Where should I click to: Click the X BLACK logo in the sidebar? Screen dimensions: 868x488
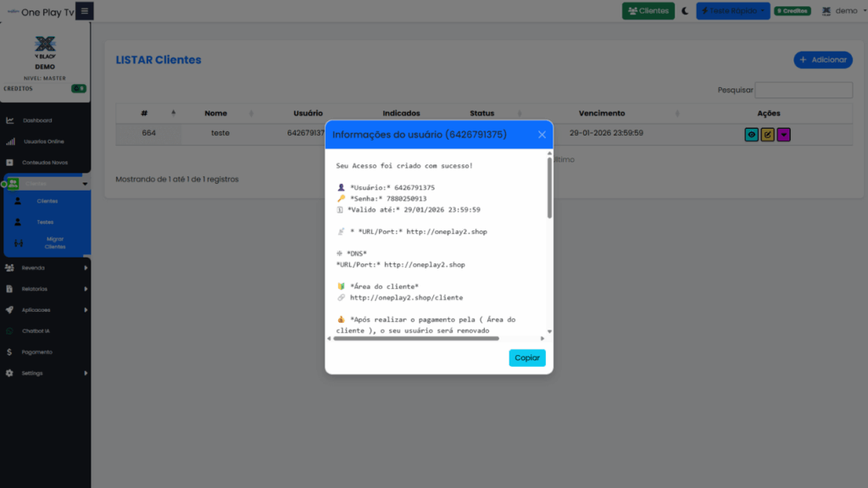click(x=45, y=47)
